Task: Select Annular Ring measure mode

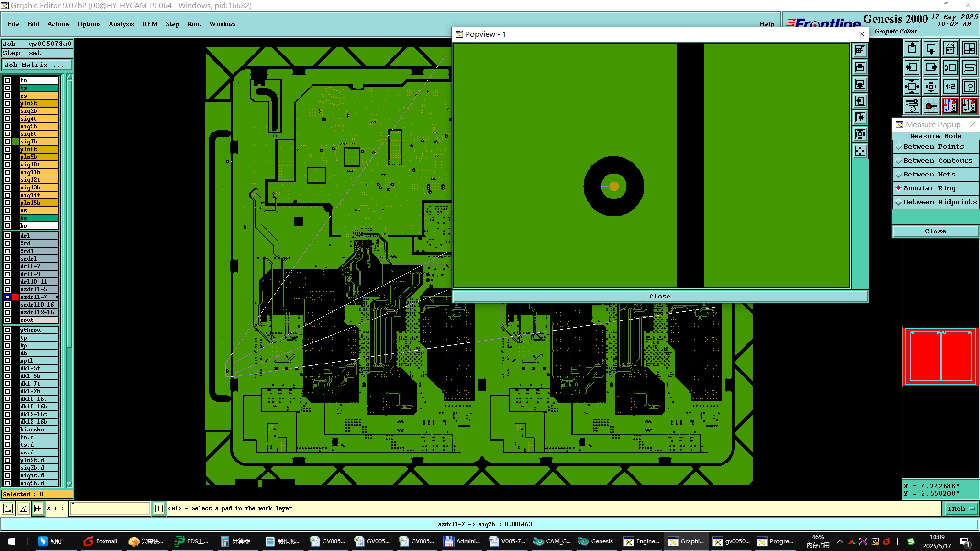Action: (x=929, y=188)
